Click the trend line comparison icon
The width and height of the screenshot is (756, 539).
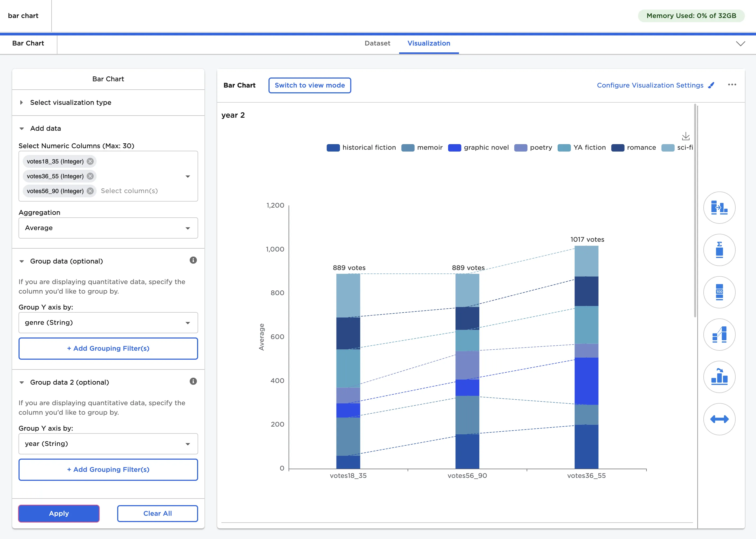[719, 335]
